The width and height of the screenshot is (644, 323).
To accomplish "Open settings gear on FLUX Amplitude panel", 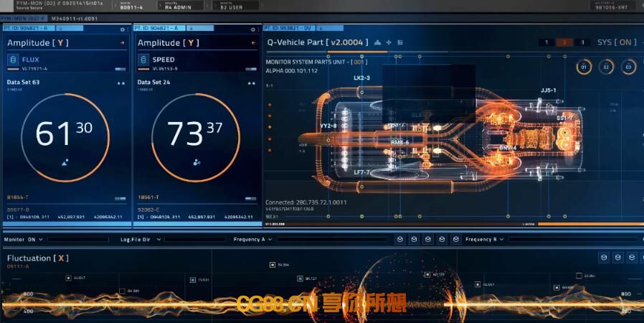I will (x=123, y=29).
